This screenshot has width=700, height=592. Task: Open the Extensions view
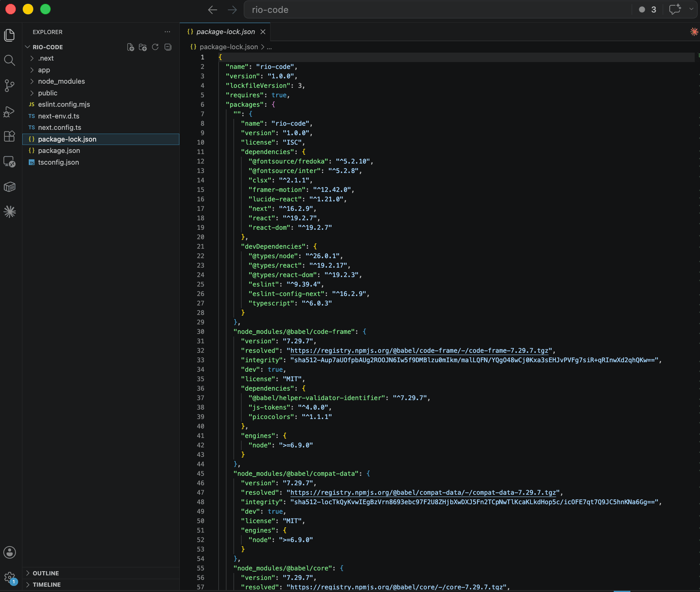(9, 136)
